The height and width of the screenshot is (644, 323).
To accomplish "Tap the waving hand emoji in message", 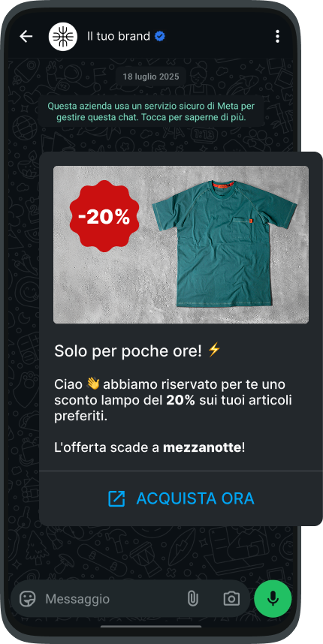I will click(93, 384).
